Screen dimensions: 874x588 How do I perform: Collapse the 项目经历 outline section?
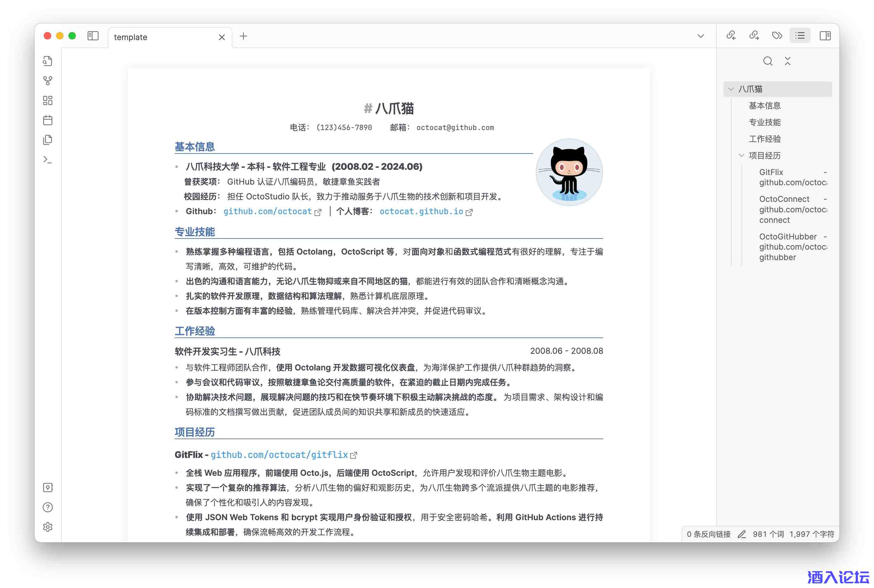(x=741, y=156)
